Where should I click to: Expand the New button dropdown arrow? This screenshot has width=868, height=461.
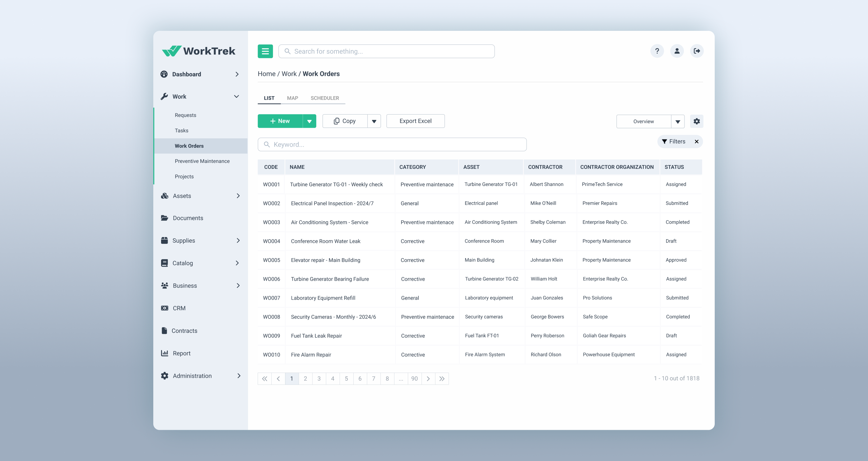[309, 121]
